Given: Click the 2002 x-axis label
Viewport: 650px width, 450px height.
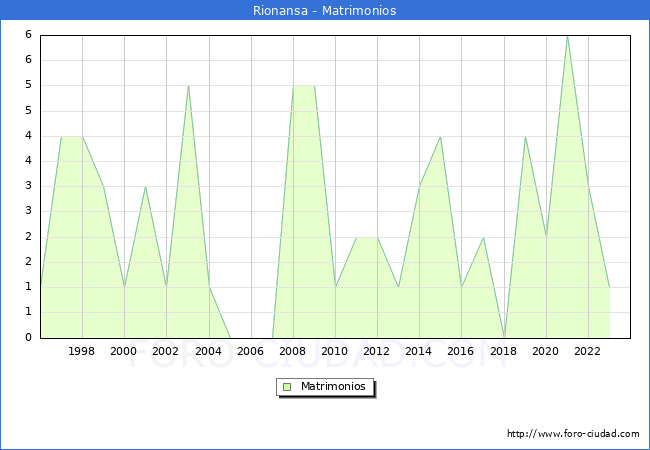Looking at the screenshot, I should point(166,351).
